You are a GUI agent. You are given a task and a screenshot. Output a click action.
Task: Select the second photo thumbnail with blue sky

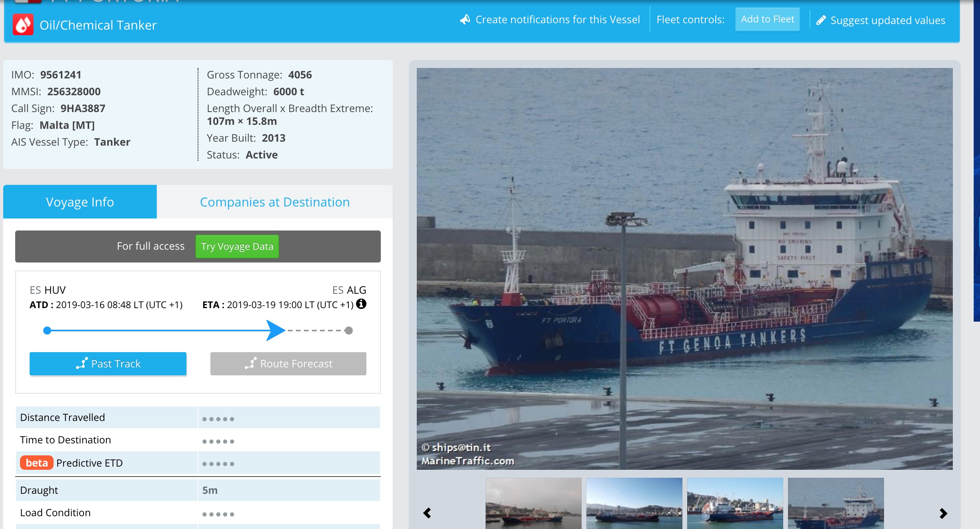[x=634, y=503]
